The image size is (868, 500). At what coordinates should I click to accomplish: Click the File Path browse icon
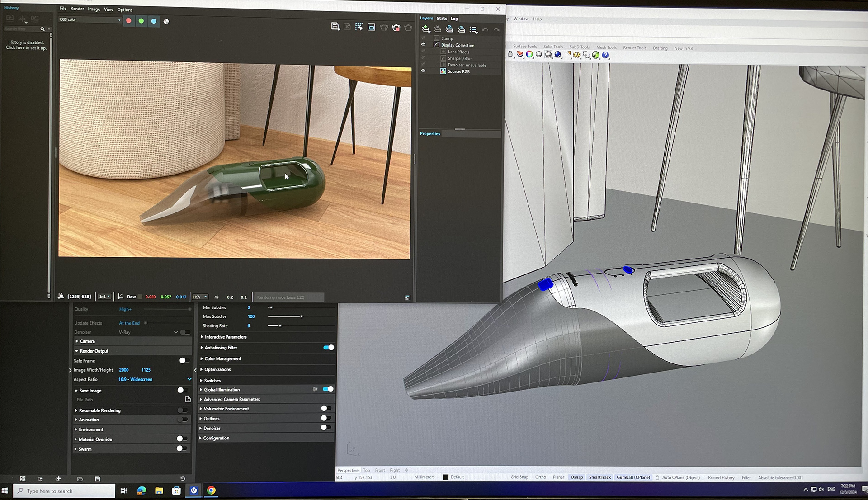188,400
